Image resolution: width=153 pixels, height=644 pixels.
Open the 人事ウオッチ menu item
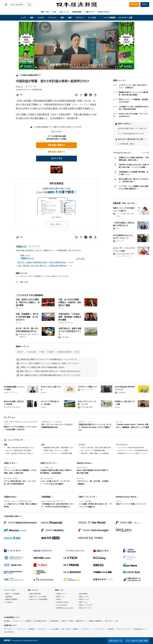[x=89, y=12]
